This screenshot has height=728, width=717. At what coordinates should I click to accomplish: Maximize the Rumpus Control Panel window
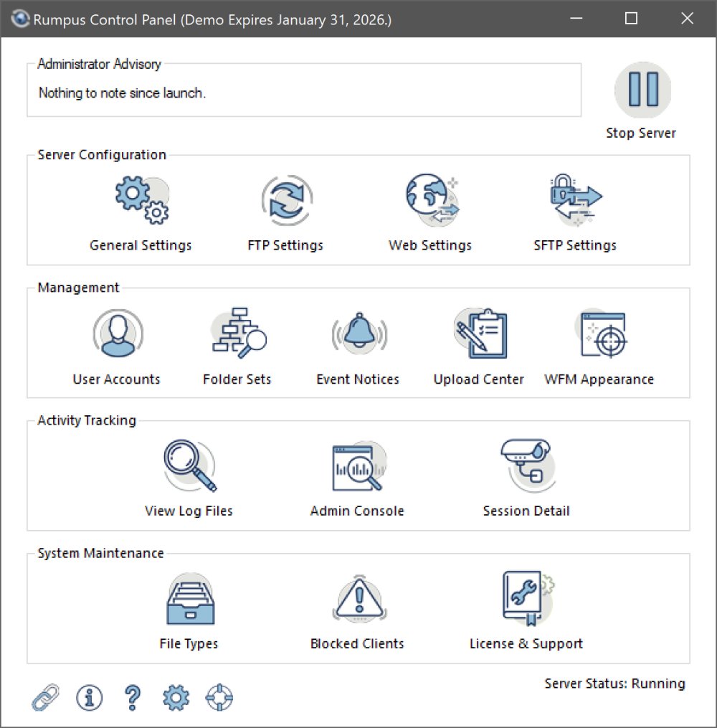[631, 19]
